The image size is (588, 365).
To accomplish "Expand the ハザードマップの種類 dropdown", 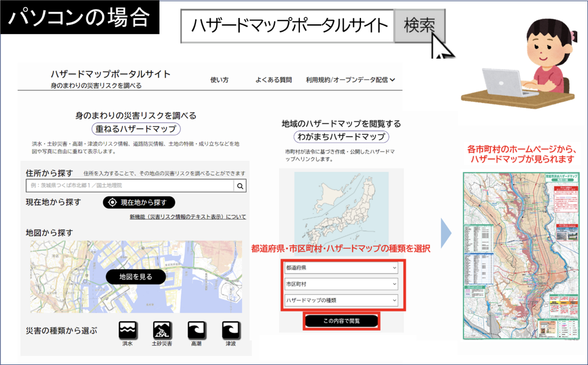I will pos(341,300).
